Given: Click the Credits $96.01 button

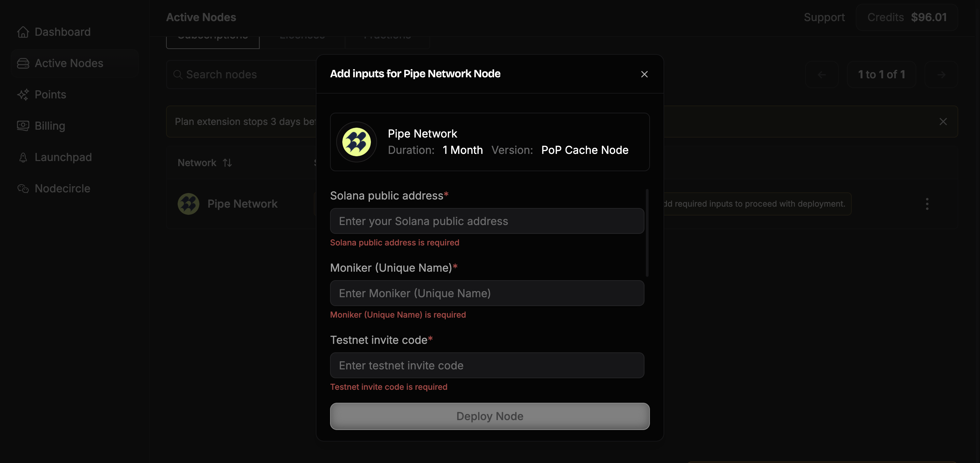Looking at the screenshot, I should click(x=906, y=17).
